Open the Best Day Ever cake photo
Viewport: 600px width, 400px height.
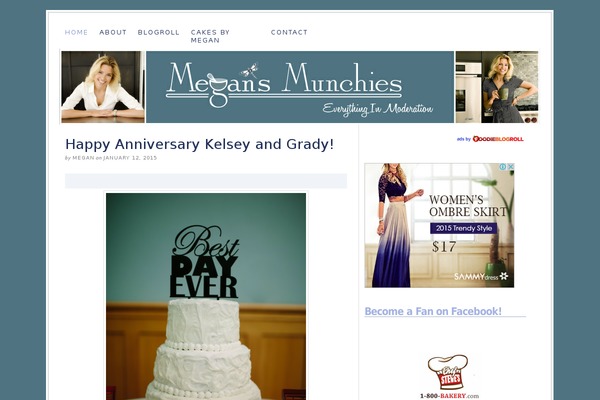[206, 296]
